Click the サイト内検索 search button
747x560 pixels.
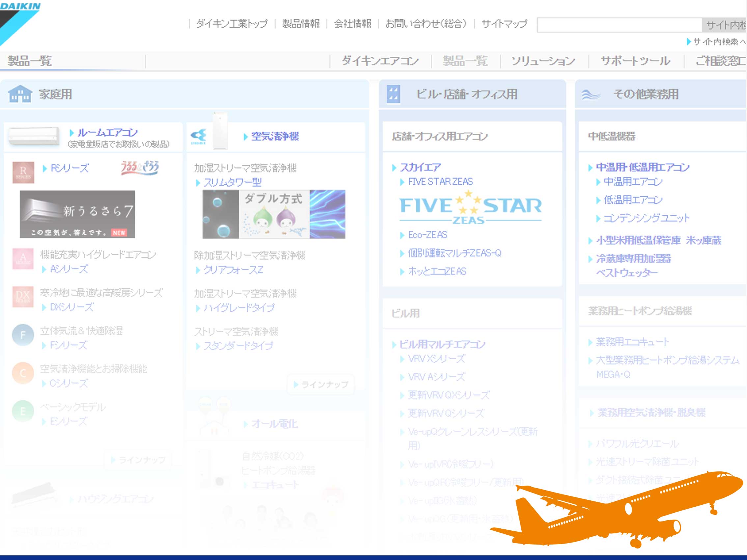coord(724,25)
